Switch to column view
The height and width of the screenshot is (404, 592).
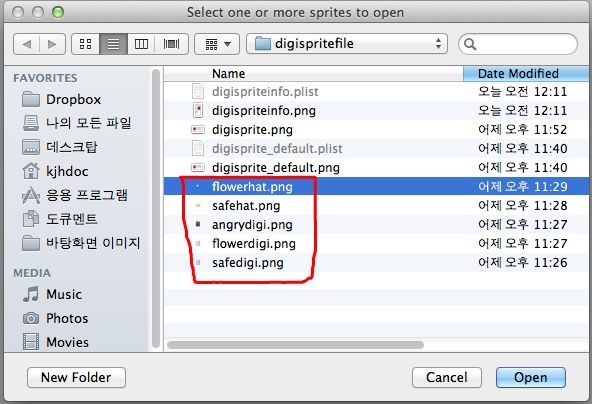tap(141, 44)
